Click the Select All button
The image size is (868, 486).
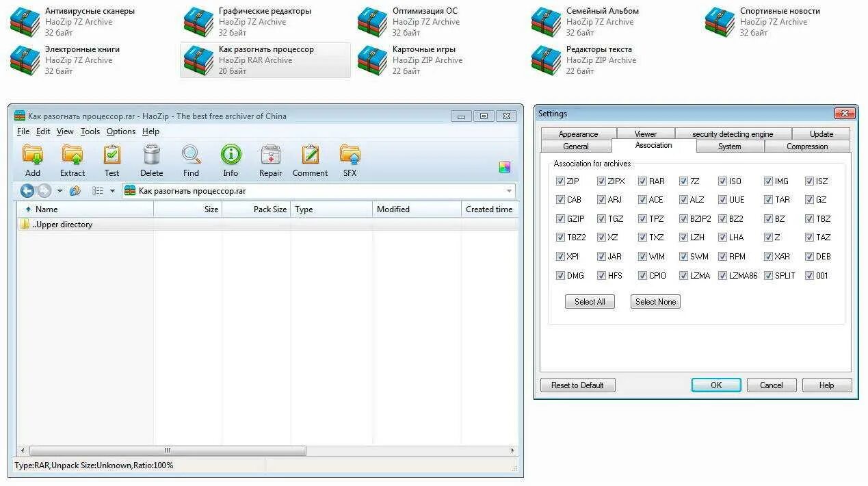(590, 302)
